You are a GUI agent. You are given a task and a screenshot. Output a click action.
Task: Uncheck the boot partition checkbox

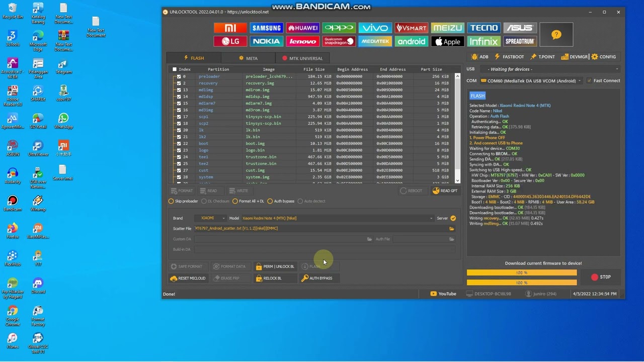(179, 143)
